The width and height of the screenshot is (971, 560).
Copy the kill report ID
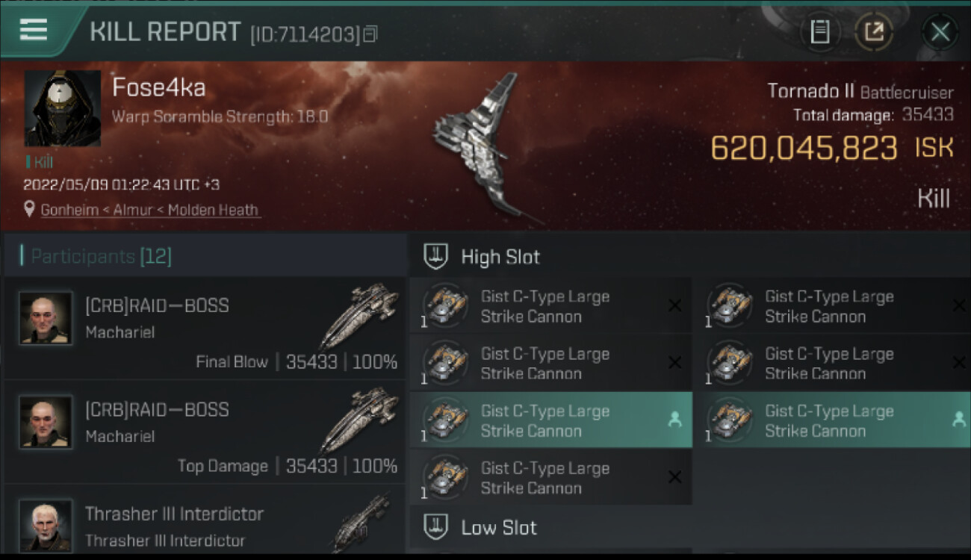pyautogui.click(x=370, y=34)
